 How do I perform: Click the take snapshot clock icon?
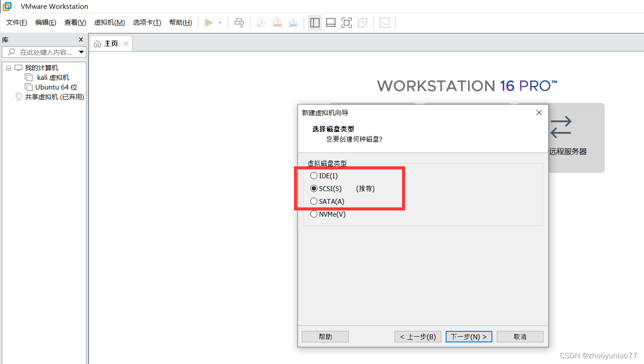coord(261,23)
